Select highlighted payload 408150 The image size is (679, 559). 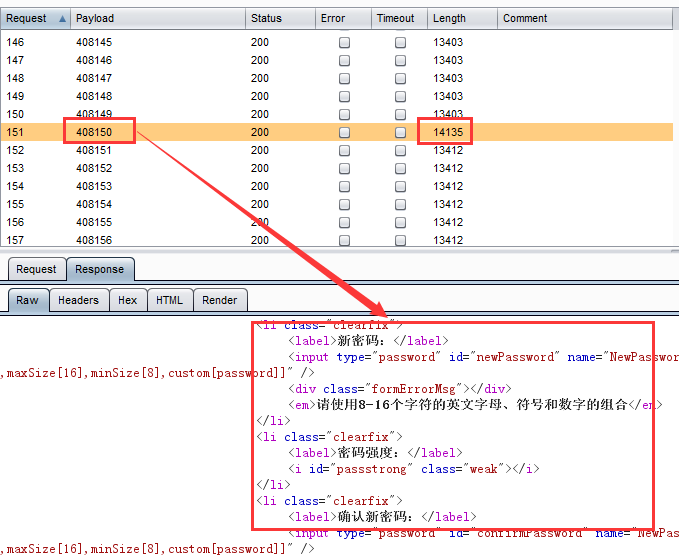(x=94, y=132)
